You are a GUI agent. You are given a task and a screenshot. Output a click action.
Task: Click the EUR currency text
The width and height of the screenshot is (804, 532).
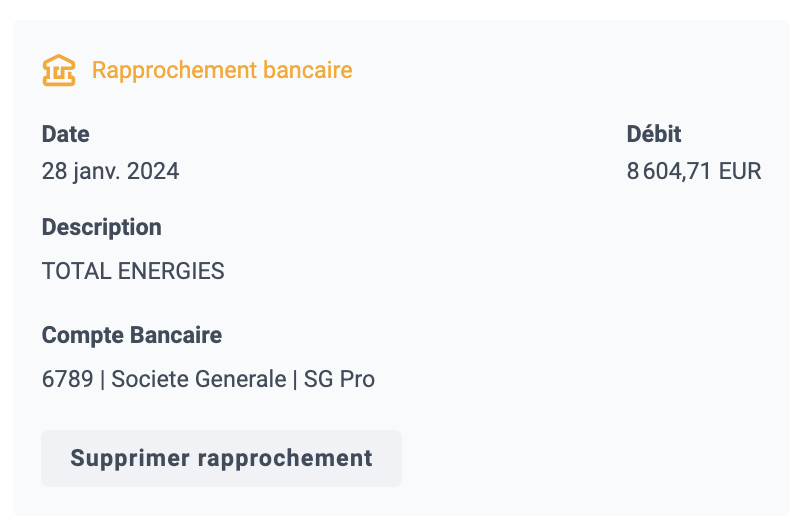(740, 171)
